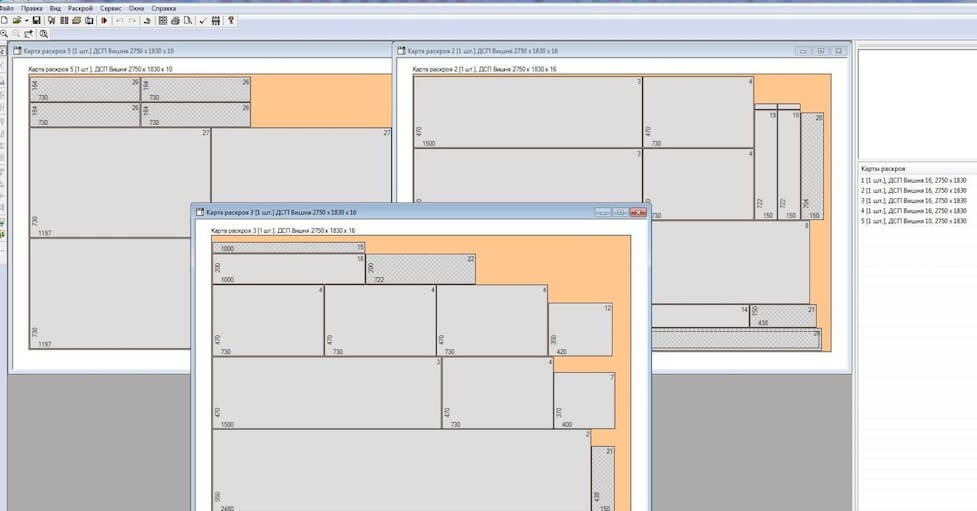Click the New document icon in toolbar
Viewport: 977px width, 511px height.
(x=5, y=20)
